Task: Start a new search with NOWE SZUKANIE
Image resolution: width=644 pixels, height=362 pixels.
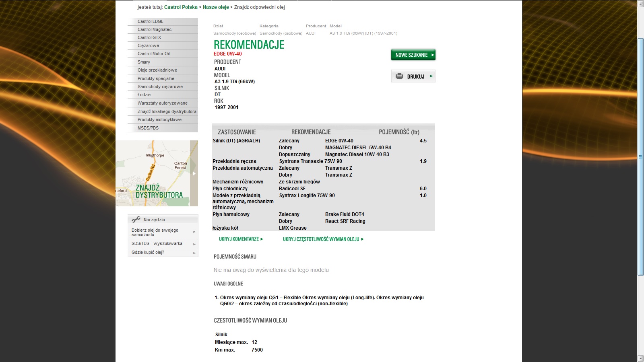Action: click(413, 55)
